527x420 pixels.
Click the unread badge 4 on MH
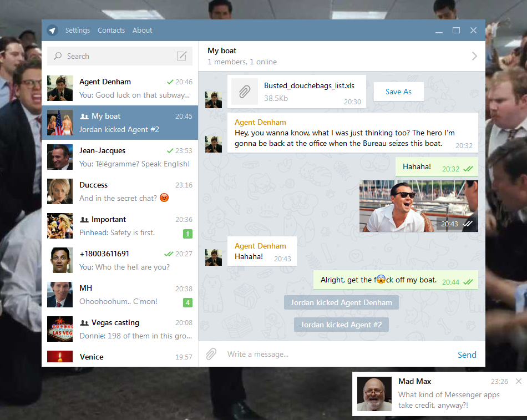188,302
